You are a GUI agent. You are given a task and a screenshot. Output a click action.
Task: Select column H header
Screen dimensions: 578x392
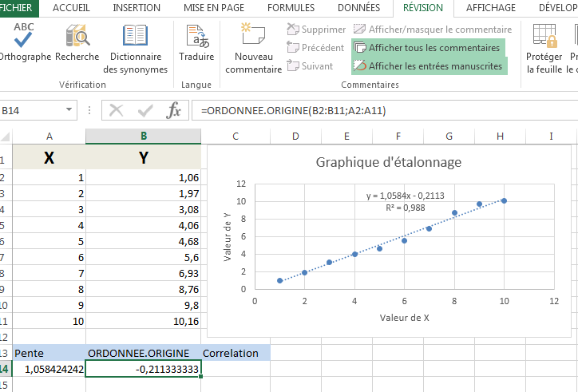point(500,137)
